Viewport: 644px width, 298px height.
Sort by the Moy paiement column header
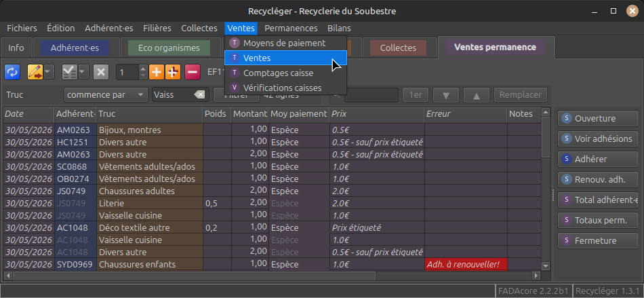[298, 114]
